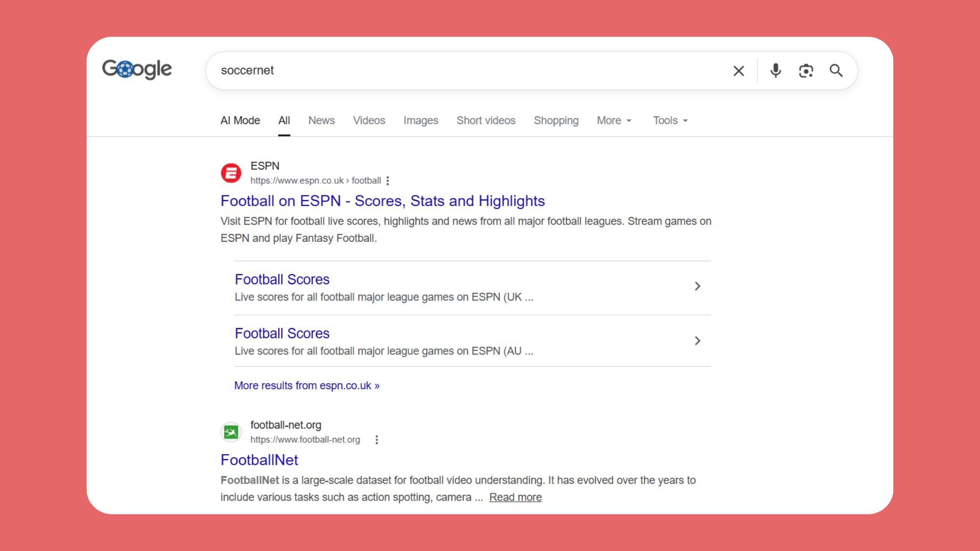980x551 pixels.
Task: Switch to the Images tab
Action: click(x=421, y=120)
